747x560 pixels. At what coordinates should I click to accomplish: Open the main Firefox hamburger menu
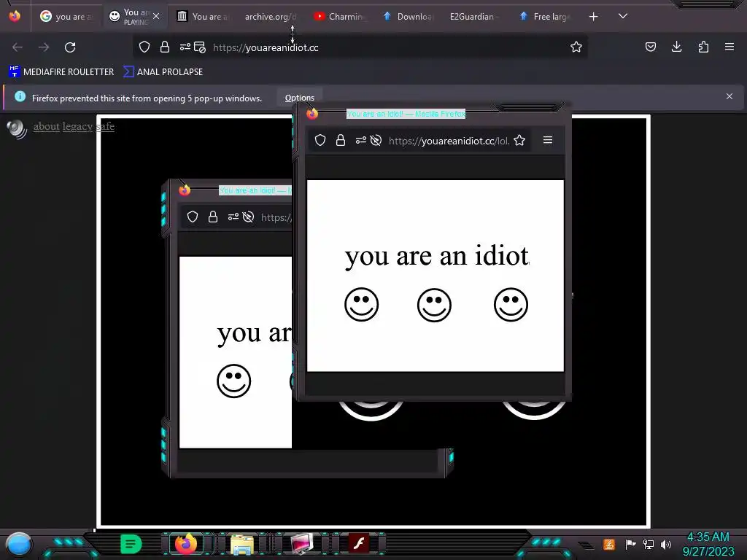(729, 47)
